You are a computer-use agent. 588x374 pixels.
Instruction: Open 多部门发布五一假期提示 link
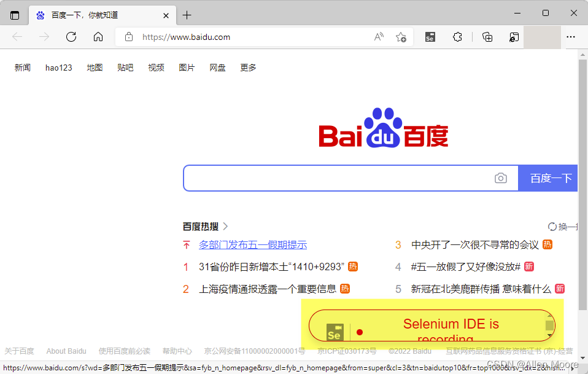click(253, 245)
